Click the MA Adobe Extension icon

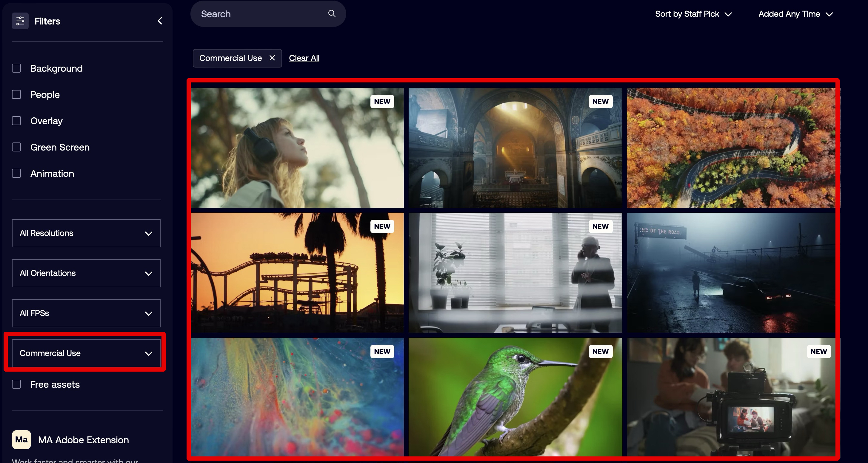21,439
